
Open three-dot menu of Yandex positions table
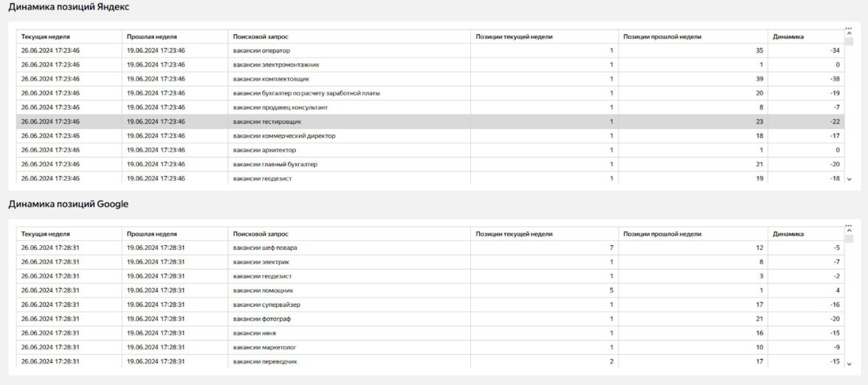pos(849,29)
